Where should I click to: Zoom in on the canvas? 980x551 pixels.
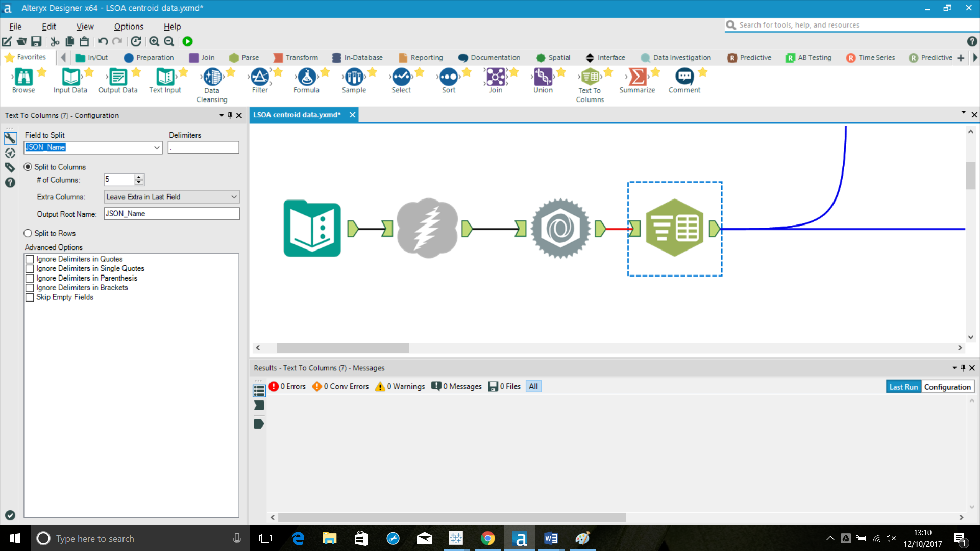point(154,42)
